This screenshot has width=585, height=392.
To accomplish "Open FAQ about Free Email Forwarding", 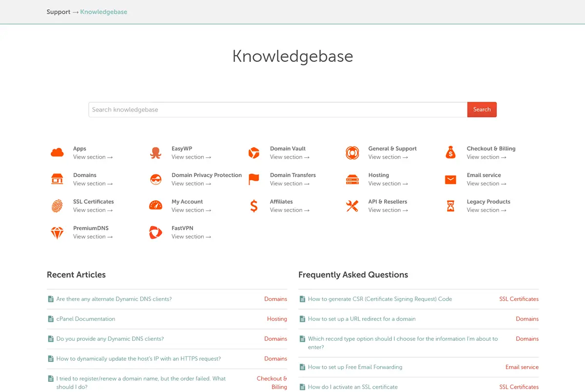I will click(x=354, y=367).
